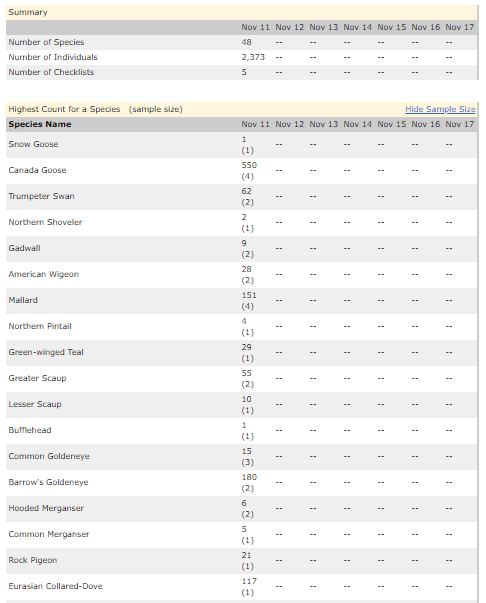Image resolution: width=486 pixels, height=603 pixels.
Task: Click Number of Individuals value 2,373
Action: pyautogui.click(x=253, y=57)
